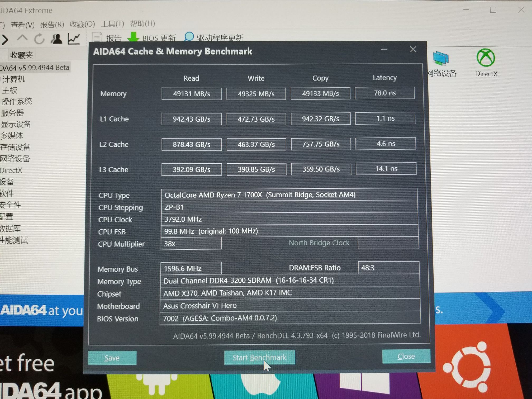
Task: Open the DirectX Xbox icon
Action: pos(486,58)
